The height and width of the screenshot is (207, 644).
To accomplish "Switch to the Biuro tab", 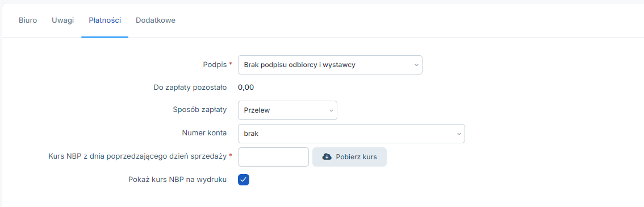I will point(28,20).
